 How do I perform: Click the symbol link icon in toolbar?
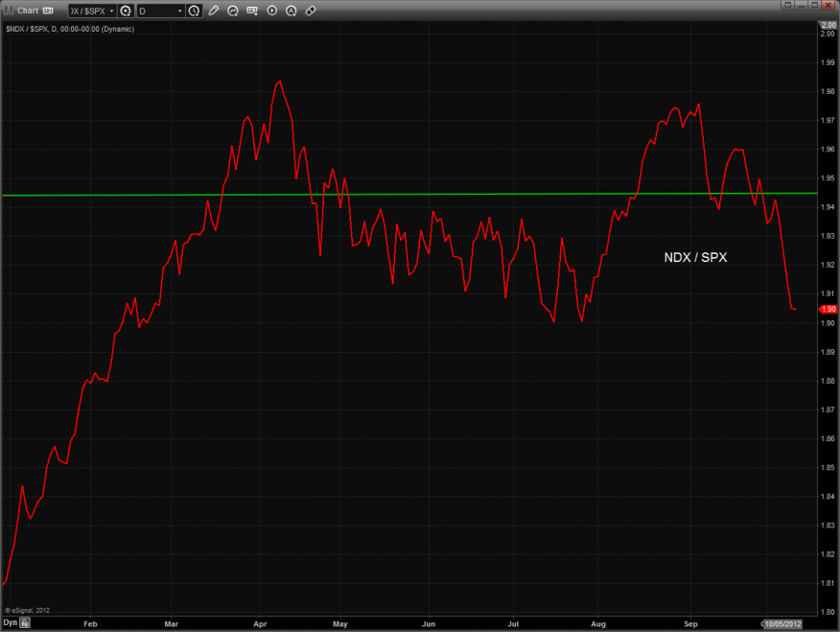(310, 11)
